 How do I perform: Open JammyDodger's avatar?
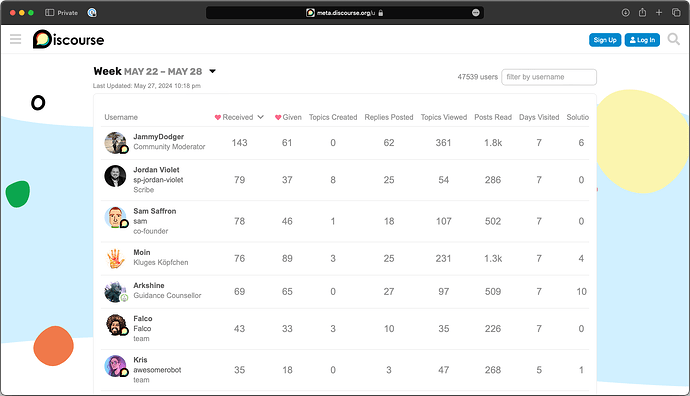[115, 143]
